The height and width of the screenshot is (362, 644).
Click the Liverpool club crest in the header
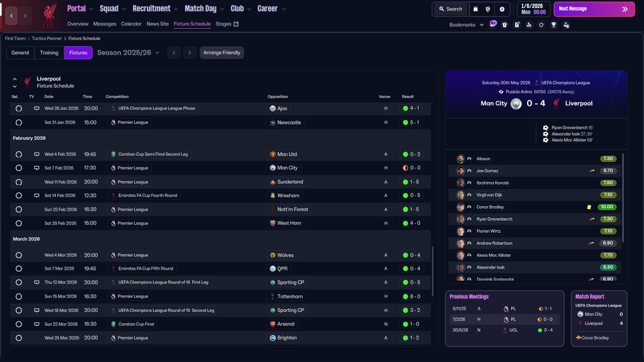coord(49,16)
